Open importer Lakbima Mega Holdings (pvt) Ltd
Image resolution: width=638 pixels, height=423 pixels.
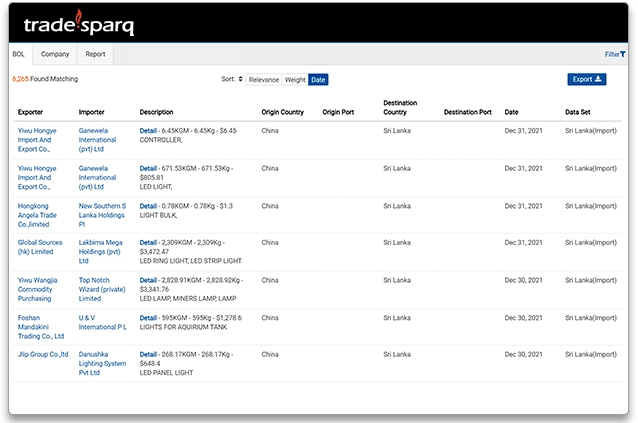(x=100, y=252)
